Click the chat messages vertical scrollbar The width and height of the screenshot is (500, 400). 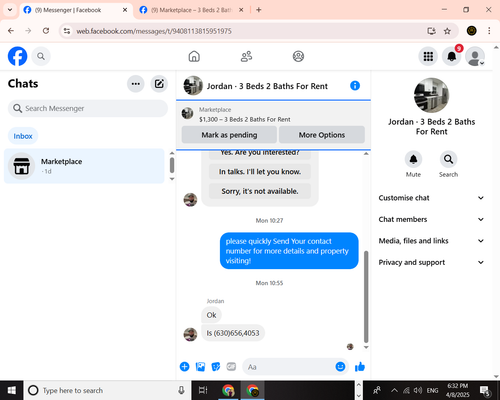pyautogui.click(x=366, y=297)
